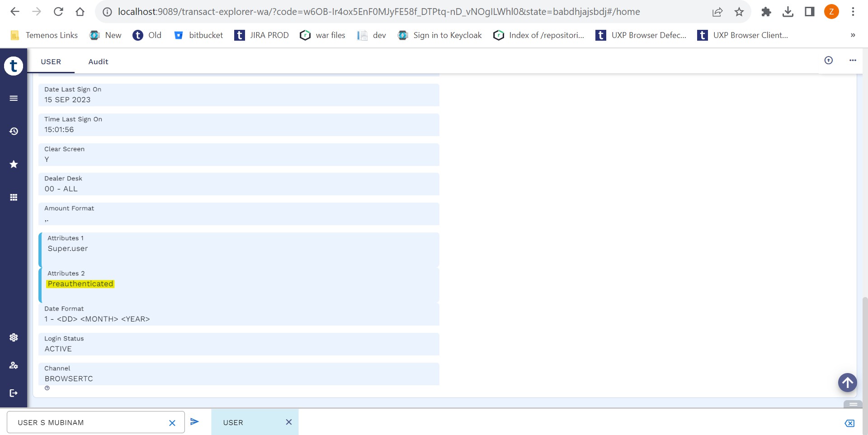This screenshot has width=868, height=435.
Task: Click the clear-all icon at bottom right
Action: point(849,423)
